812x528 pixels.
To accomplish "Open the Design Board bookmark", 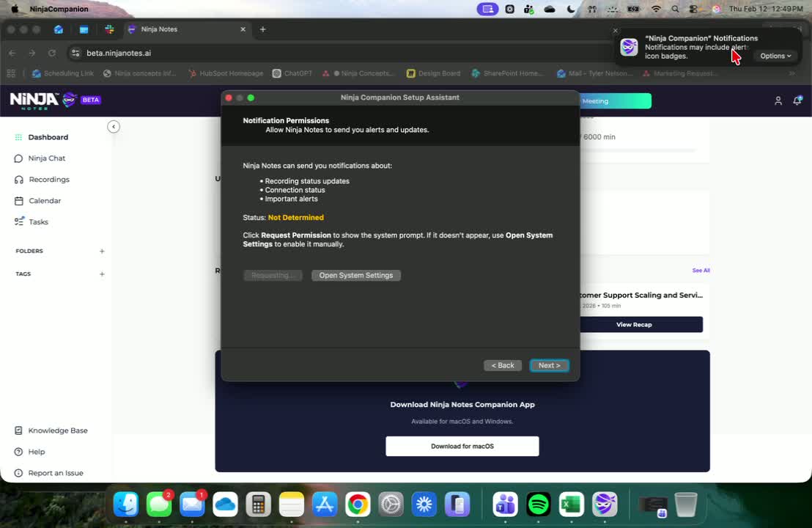I will pos(433,73).
